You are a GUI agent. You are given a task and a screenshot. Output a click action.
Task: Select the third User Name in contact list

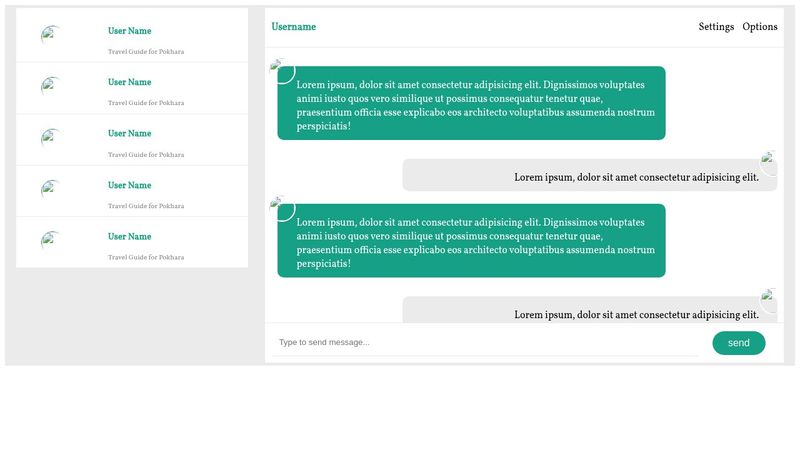tap(130, 134)
